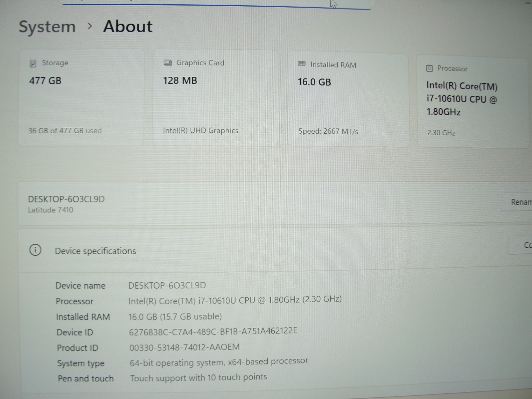Click the Device ID value 6276838C-C7A4

tap(213, 332)
